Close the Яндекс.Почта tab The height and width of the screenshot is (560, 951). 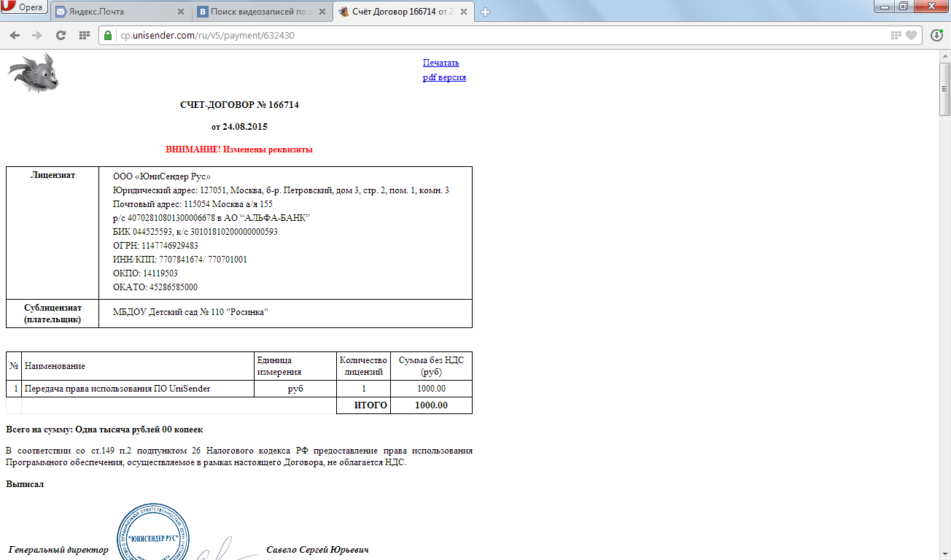tap(181, 12)
